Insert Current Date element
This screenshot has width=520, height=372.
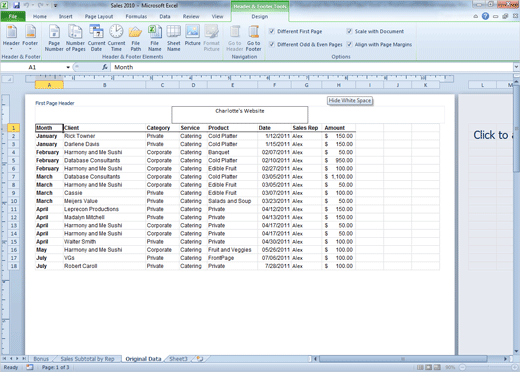tap(97, 38)
